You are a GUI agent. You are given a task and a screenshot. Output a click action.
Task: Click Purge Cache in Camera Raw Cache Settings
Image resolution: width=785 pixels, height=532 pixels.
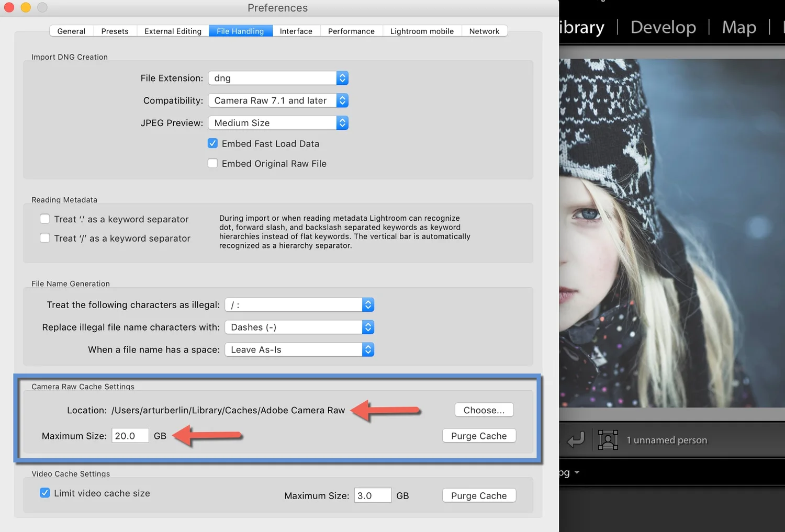(x=478, y=435)
